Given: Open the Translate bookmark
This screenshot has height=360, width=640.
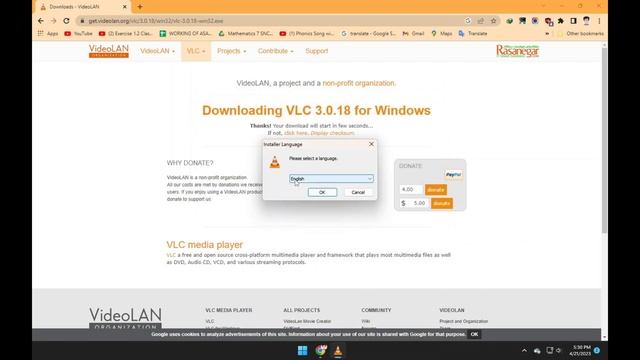Looking at the screenshot, I should (x=473, y=33).
